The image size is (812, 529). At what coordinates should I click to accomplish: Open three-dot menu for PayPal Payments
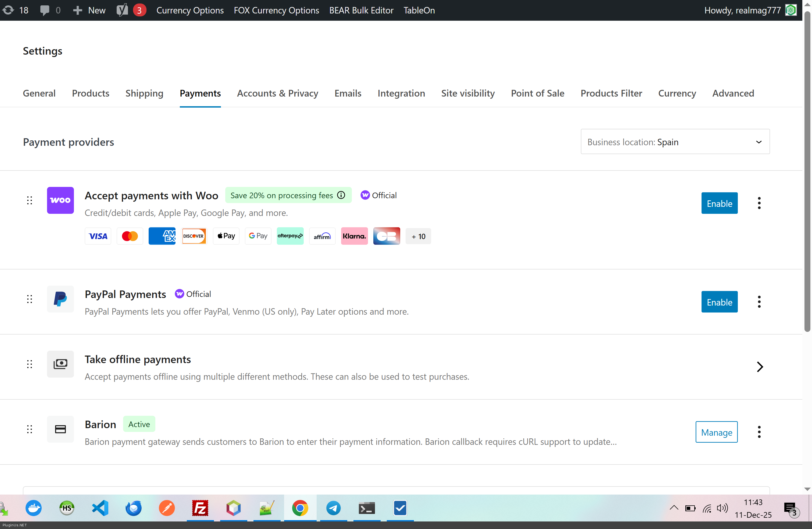pyautogui.click(x=759, y=302)
